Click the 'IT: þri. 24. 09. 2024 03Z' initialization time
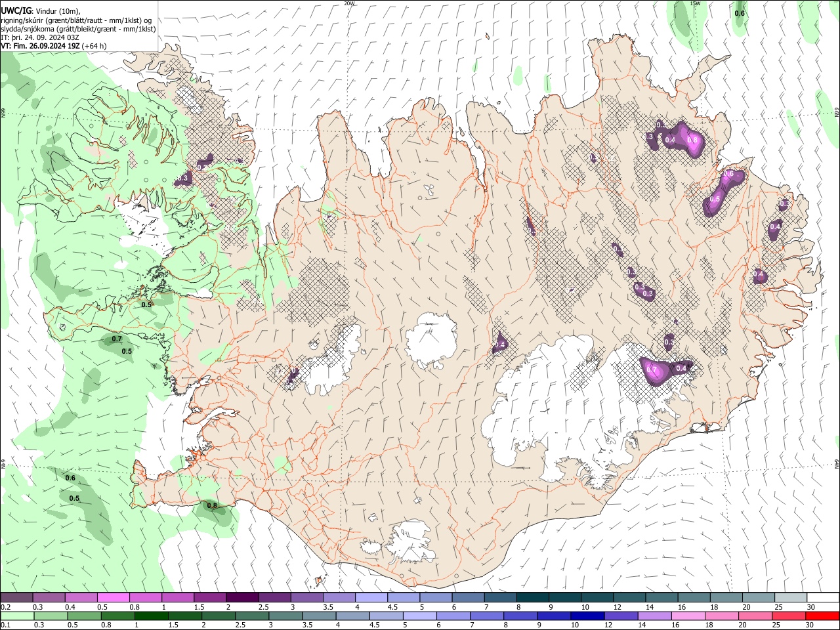The image size is (840, 630). [x=40, y=37]
